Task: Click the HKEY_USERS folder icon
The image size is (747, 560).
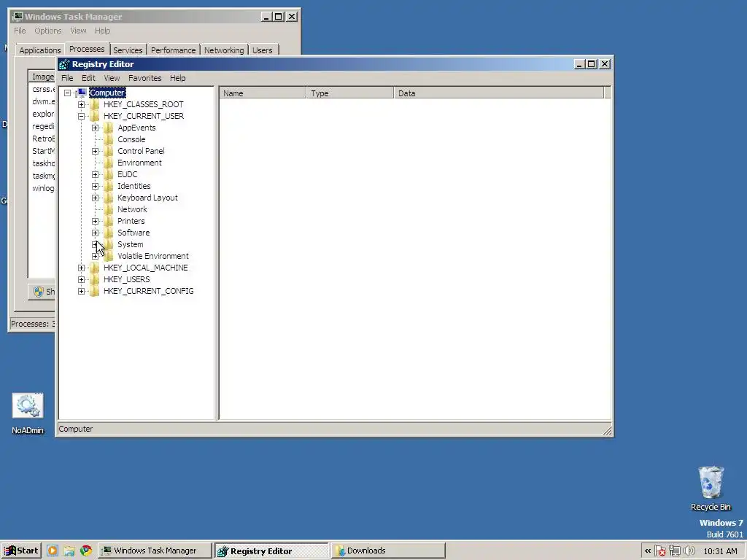Action: click(95, 279)
